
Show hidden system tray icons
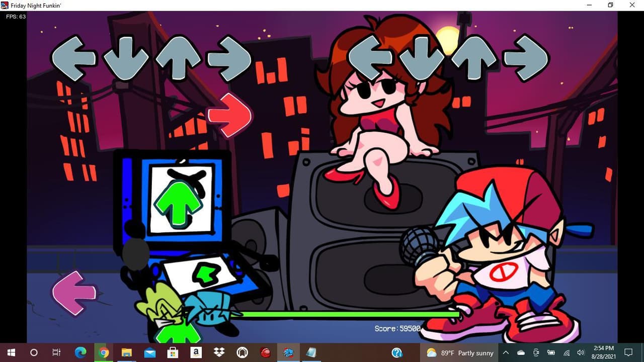[x=506, y=353]
